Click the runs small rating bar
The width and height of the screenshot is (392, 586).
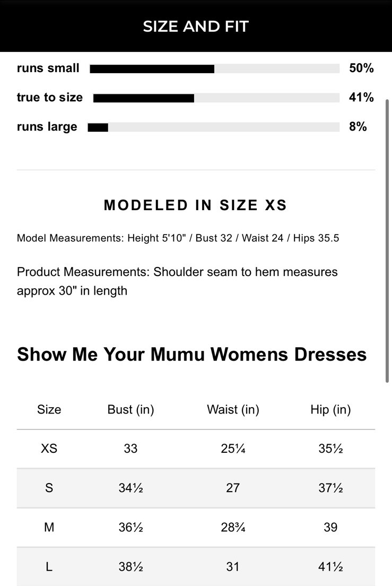point(214,68)
